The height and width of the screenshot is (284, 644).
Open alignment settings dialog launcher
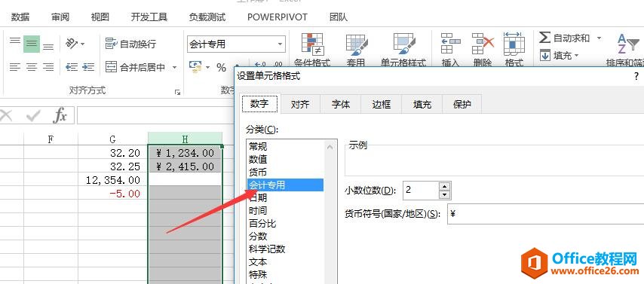pos(177,93)
